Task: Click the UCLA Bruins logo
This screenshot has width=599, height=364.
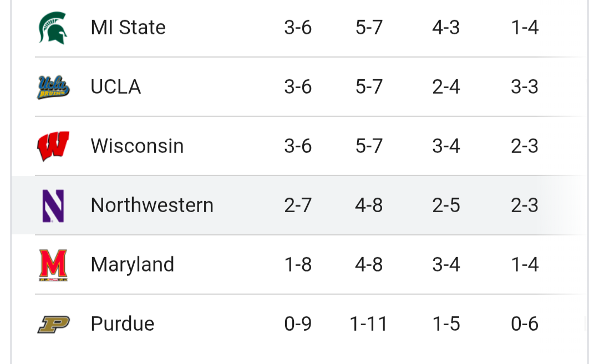Action: (x=53, y=87)
